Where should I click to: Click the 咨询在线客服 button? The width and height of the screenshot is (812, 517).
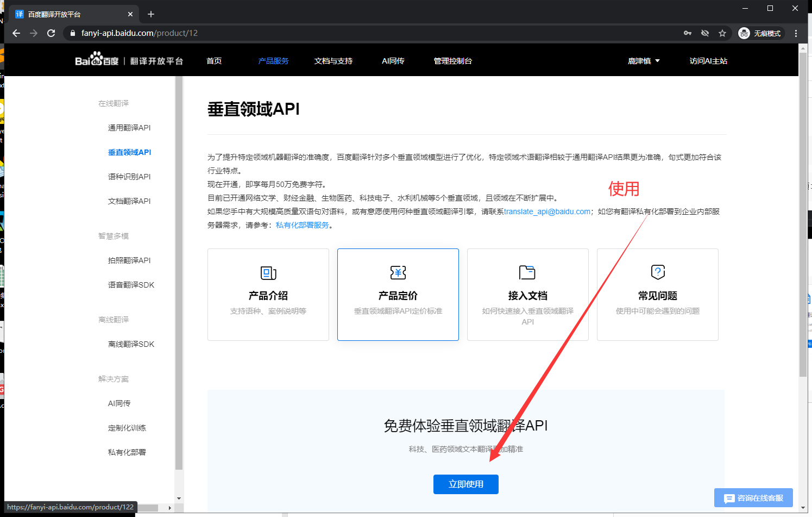point(753,498)
